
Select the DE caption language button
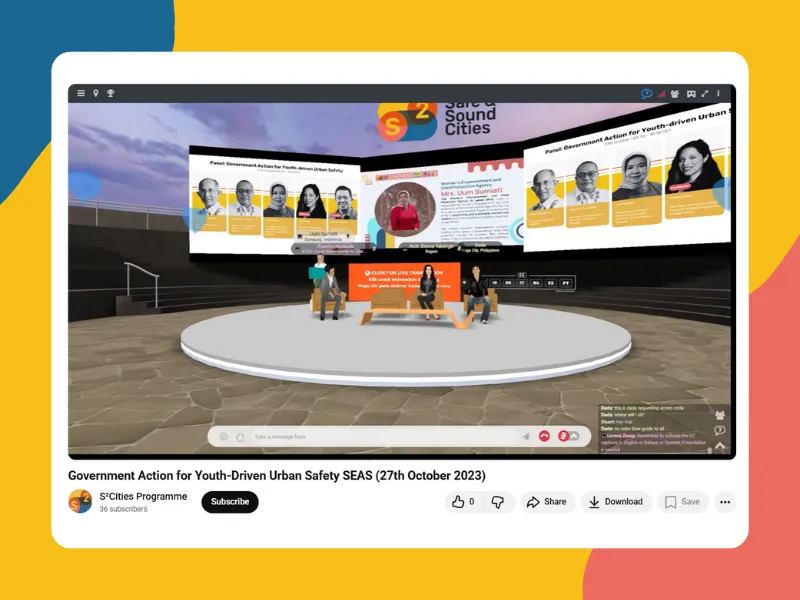point(508,283)
